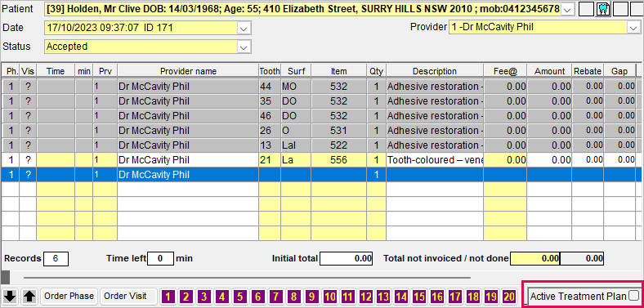
Task: Select phase button 8
Action: [293, 297]
